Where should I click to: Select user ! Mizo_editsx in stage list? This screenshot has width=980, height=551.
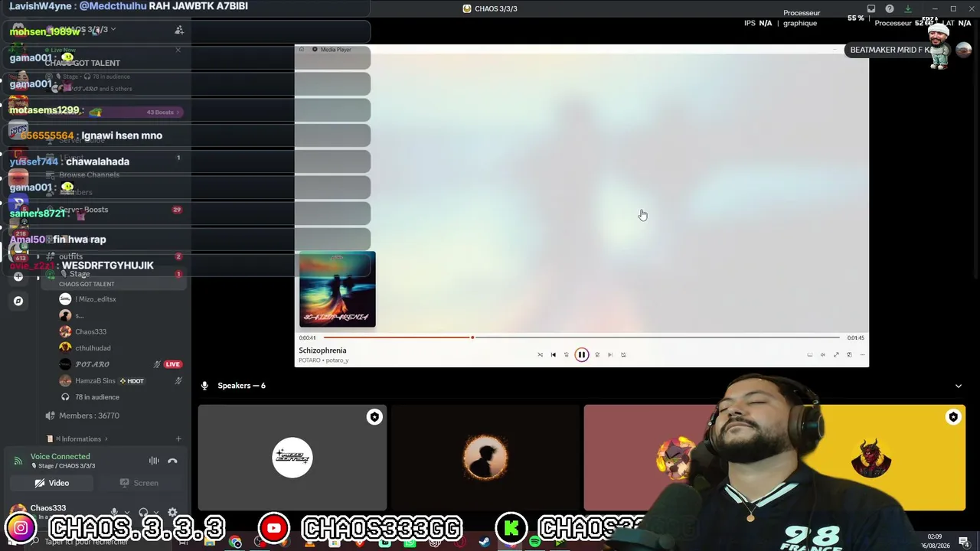pyautogui.click(x=96, y=299)
